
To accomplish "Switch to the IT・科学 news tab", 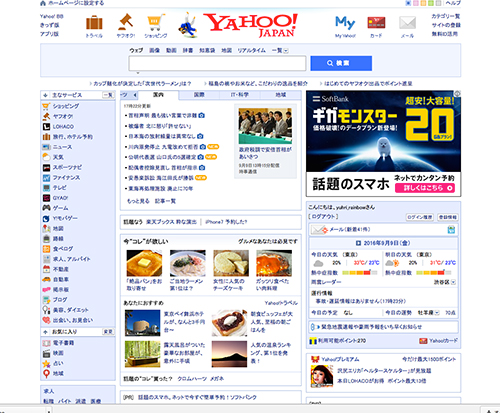I will pos(240,95).
